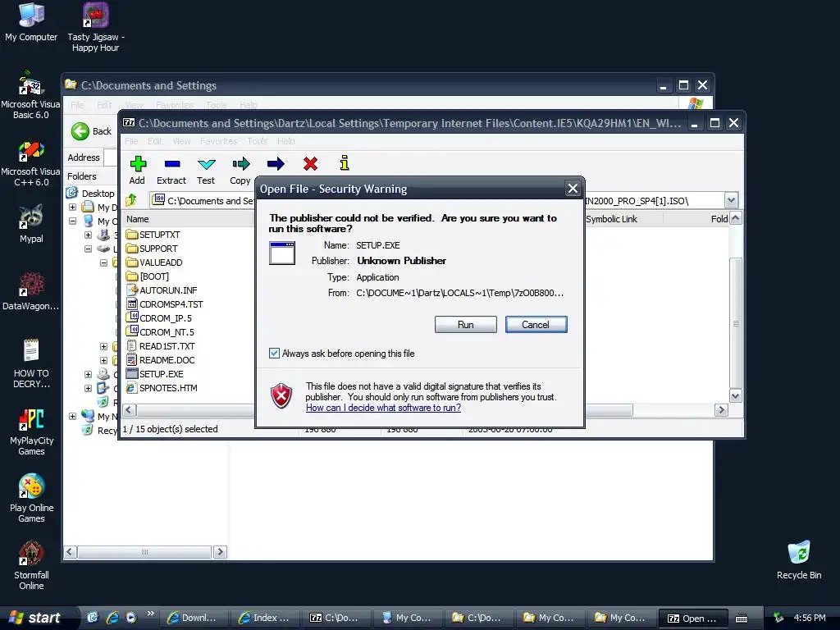Viewport: 840px width, 630px height.
Task: Click file list horizontal scrollbar right arrow
Action: coord(721,410)
